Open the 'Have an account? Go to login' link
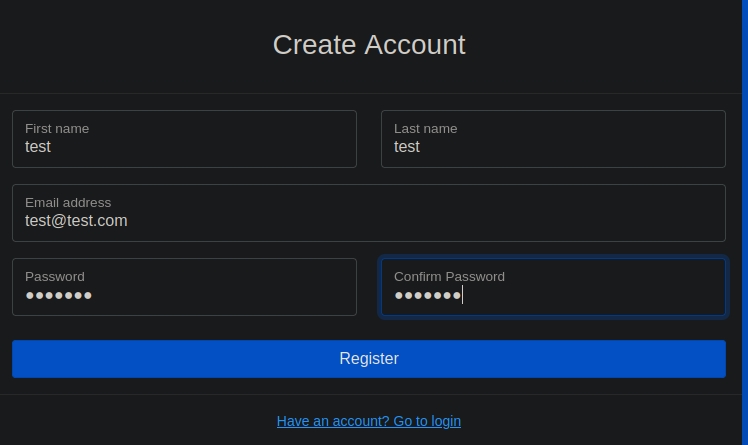This screenshot has height=445, width=748. coord(368,421)
